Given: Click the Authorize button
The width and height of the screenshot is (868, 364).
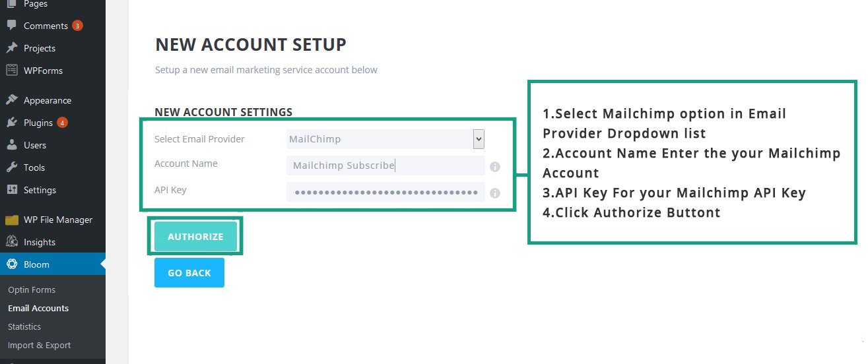Looking at the screenshot, I should tap(195, 237).
